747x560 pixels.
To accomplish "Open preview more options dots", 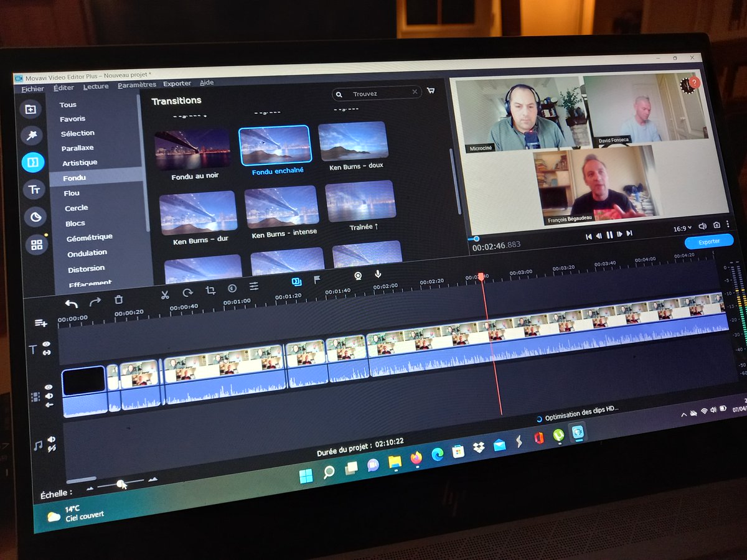I will coord(727,224).
